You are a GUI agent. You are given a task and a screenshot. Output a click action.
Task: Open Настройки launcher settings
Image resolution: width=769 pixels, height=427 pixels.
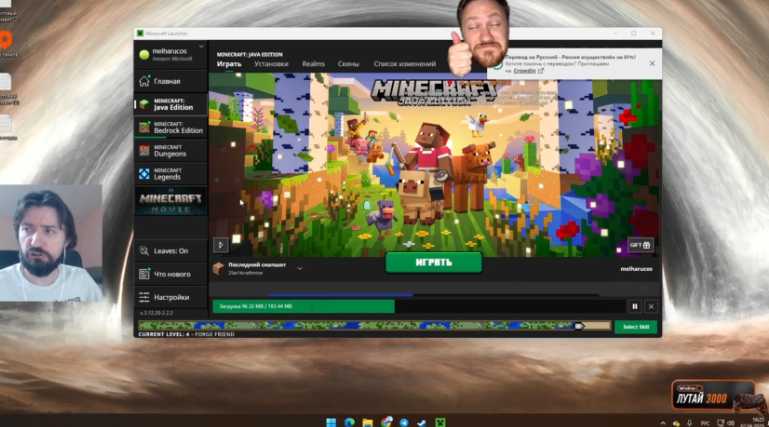(170, 297)
